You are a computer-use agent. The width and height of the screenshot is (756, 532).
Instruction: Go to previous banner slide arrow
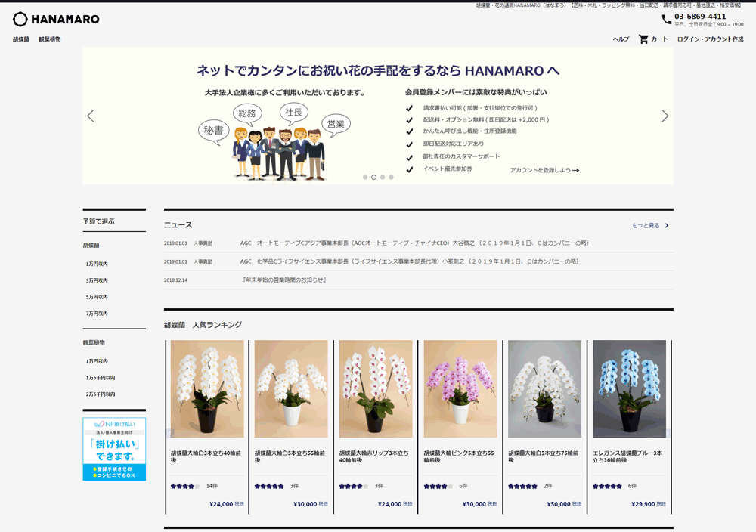point(91,116)
